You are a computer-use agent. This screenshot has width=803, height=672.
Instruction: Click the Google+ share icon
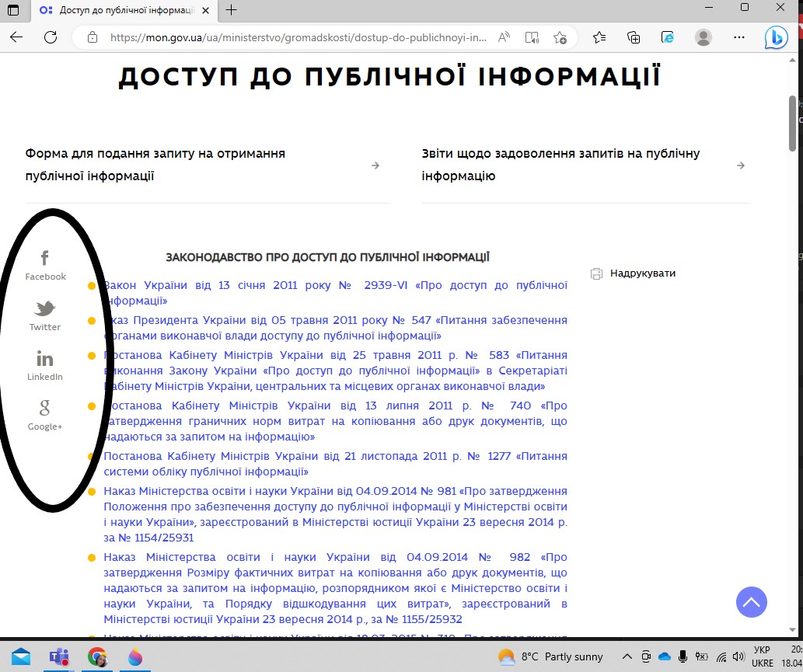click(x=45, y=408)
